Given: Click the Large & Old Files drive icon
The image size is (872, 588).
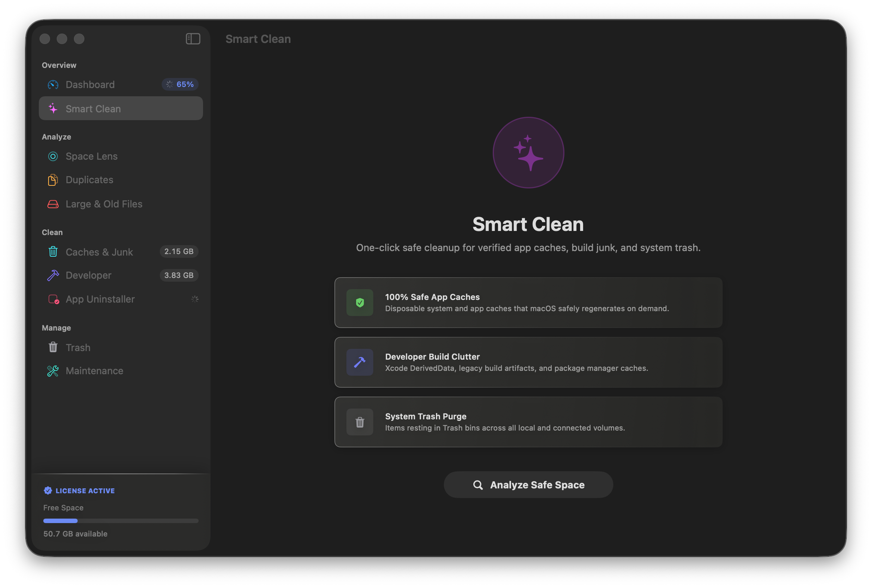Looking at the screenshot, I should point(53,204).
